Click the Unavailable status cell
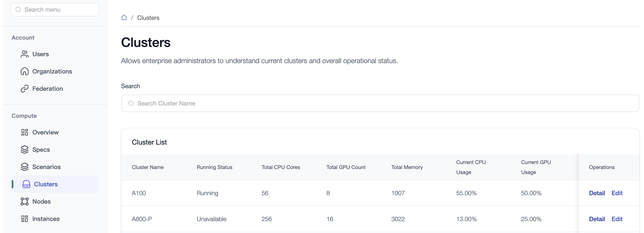 211,219
